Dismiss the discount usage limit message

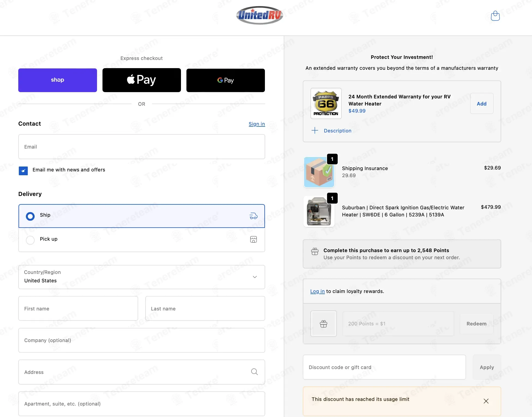486,401
